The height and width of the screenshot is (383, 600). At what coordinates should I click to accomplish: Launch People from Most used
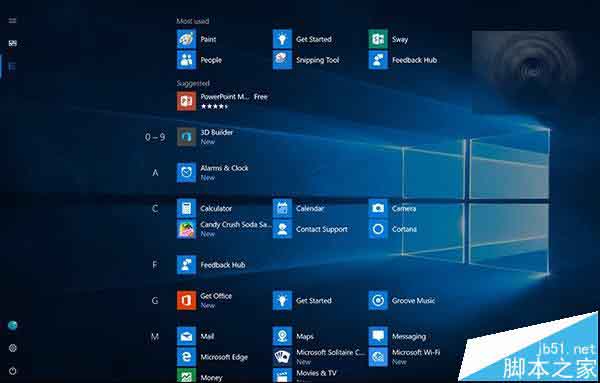[186, 60]
